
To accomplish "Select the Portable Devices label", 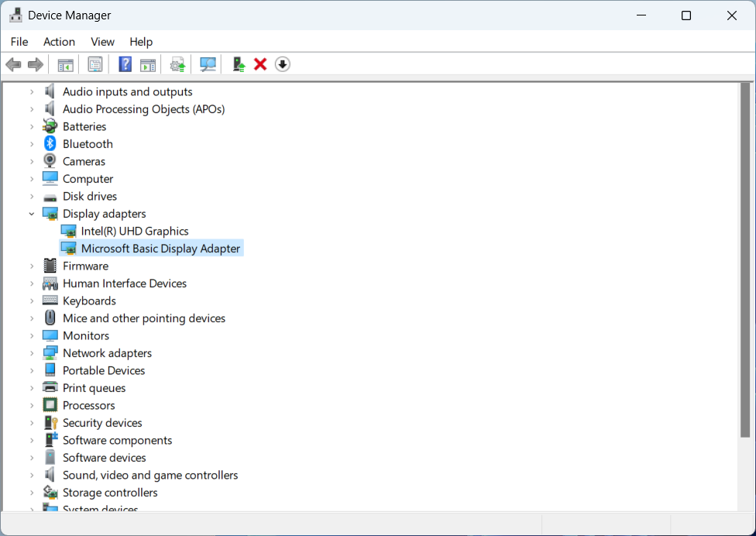I will 104,370.
